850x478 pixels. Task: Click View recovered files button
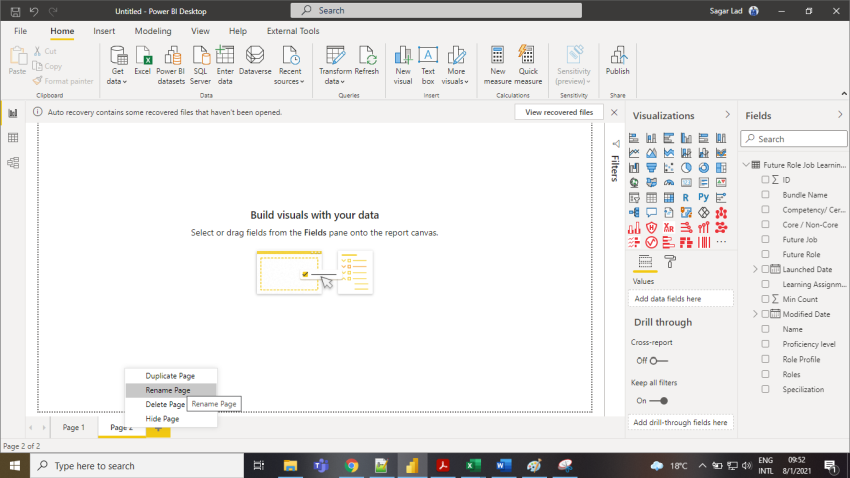(559, 112)
